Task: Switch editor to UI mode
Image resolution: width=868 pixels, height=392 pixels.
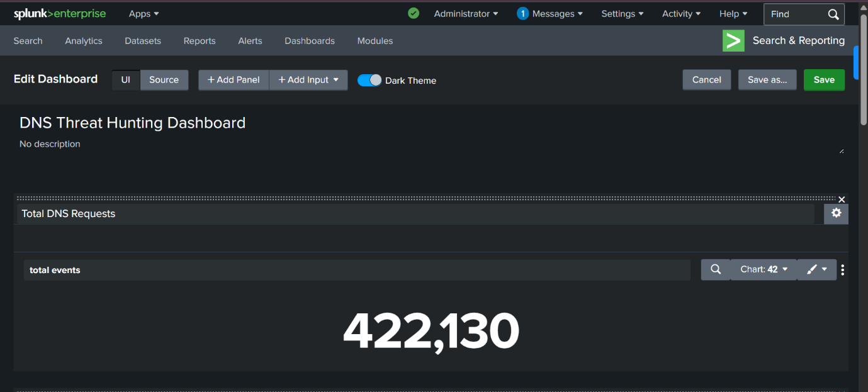Action: coord(126,80)
